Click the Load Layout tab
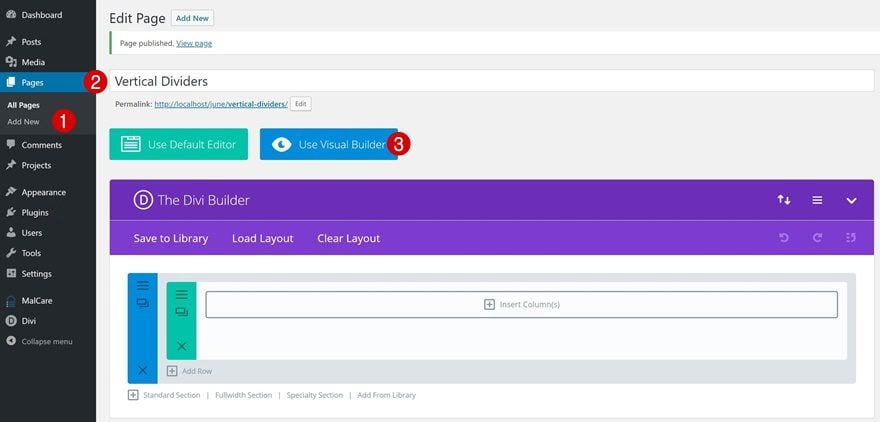 tap(263, 238)
